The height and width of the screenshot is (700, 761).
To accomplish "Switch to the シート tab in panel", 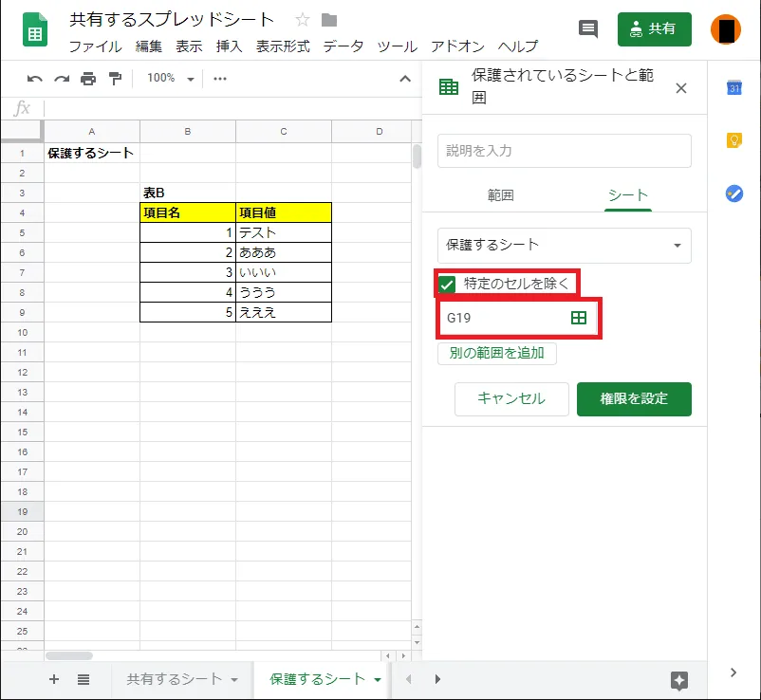I will click(627, 195).
